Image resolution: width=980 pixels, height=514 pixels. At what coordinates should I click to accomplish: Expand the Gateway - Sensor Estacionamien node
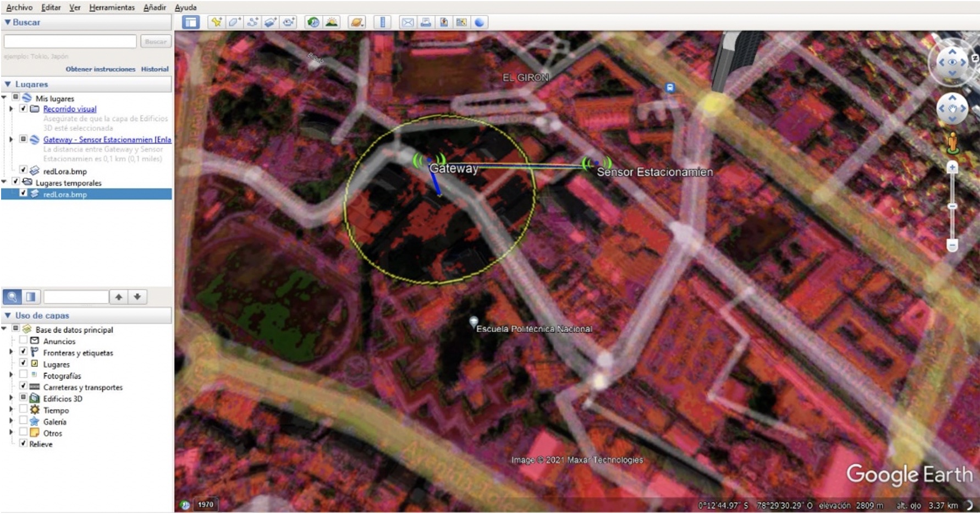pyautogui.click(x=11, y=140)
